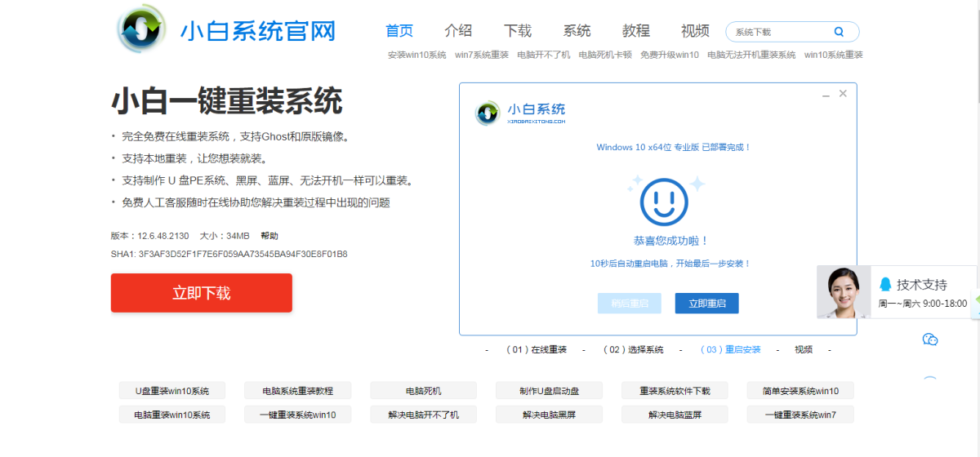Open the 视频 navigation tab
Screen dimensions: 980x457
695,31
